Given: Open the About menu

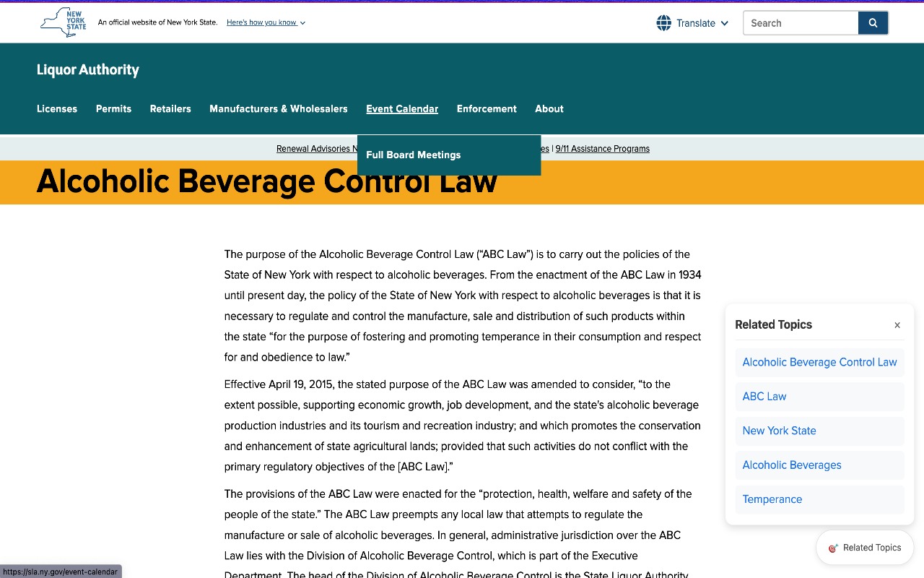Looking at the screenshot, I should (x=549, y=108).
